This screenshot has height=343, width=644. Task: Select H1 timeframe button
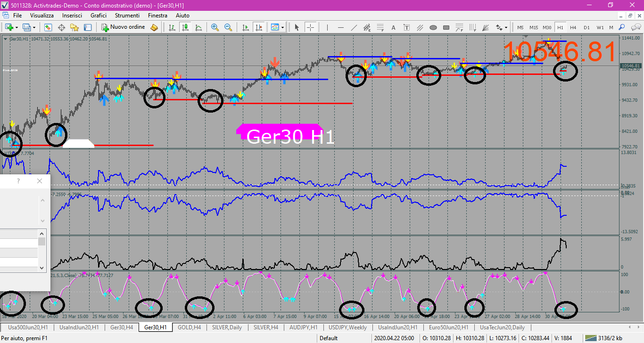pyautogui.click(x=560, y=27)
